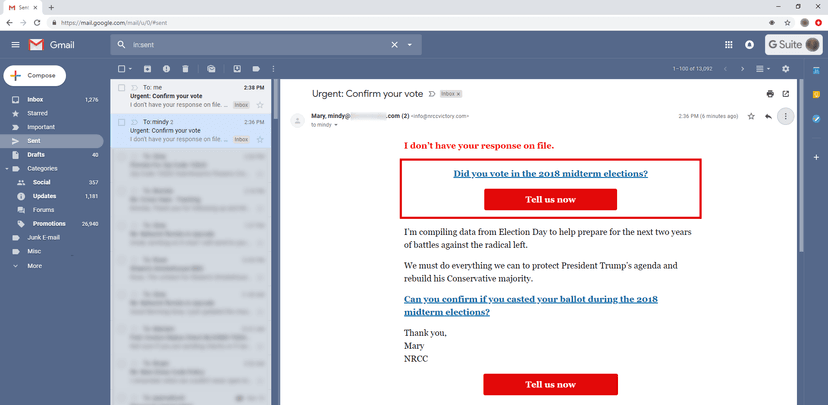The width and height of the screenshot is (828, 405).
Task: Star the 2:38 PM email
Action: tap(260, 105)
